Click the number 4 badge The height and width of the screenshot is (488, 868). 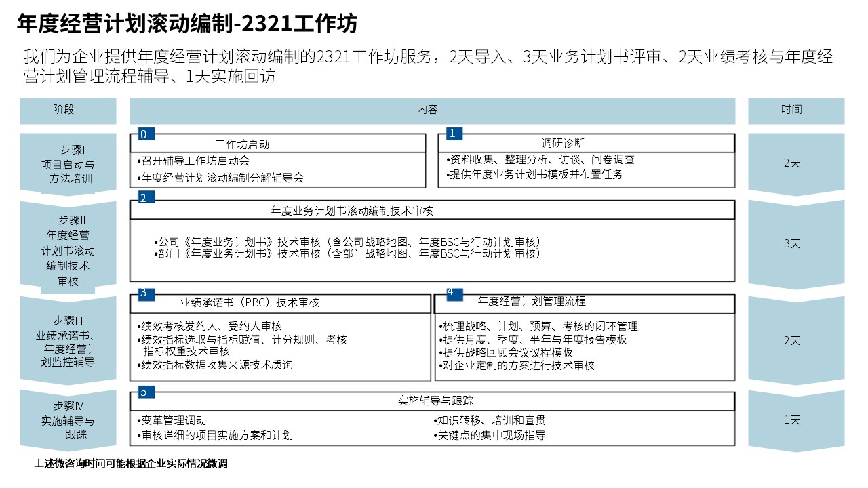[454, 293]
